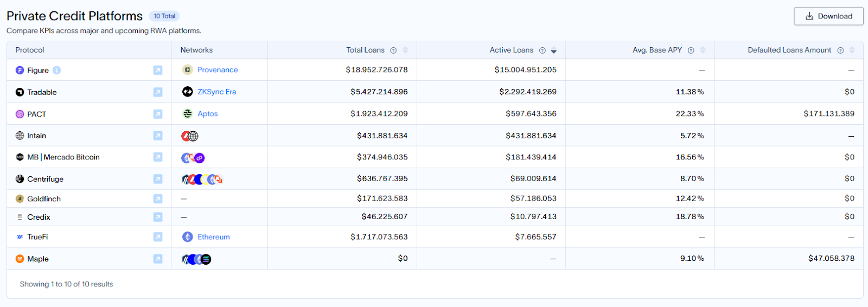Open Centrifuge's external link arrow icon

pos(158,179)
